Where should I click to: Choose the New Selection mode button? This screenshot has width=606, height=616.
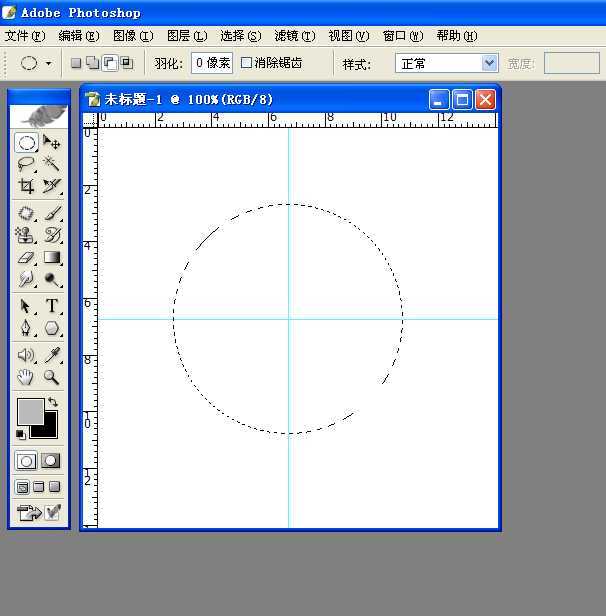[76, 63]
